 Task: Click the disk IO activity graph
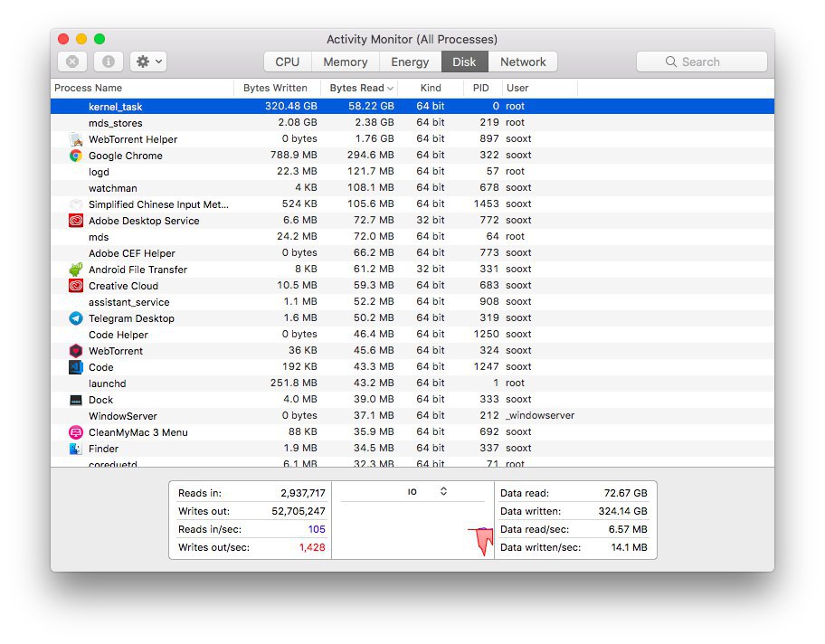[x=413, y=530]
